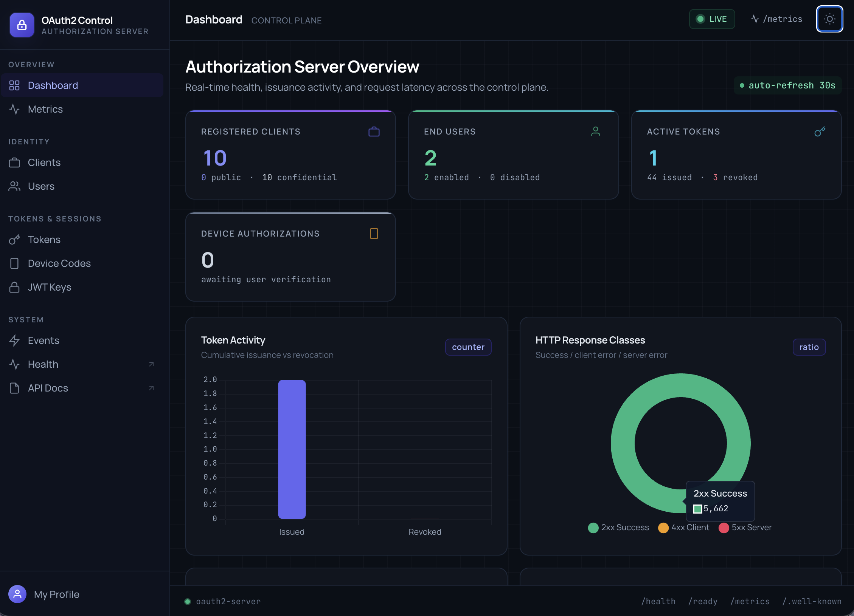Toggle the light/dark theme sun button
Image resolution: width=854 pixels, height=616 pixels.
point(829,19)
